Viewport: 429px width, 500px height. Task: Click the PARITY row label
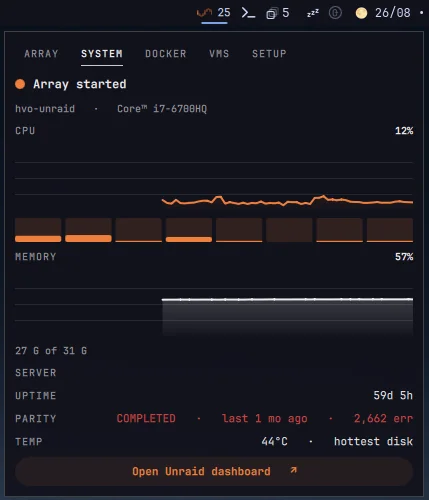(x=36, y=419)
